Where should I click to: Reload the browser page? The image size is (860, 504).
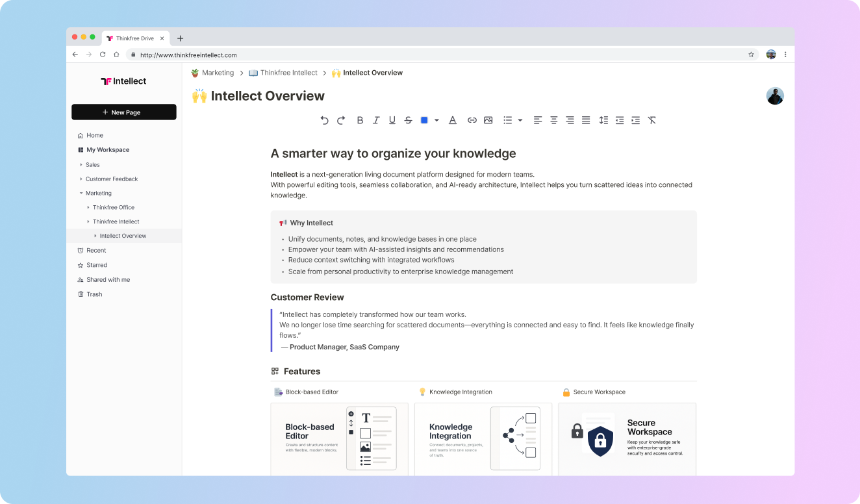tap(103, 55)
